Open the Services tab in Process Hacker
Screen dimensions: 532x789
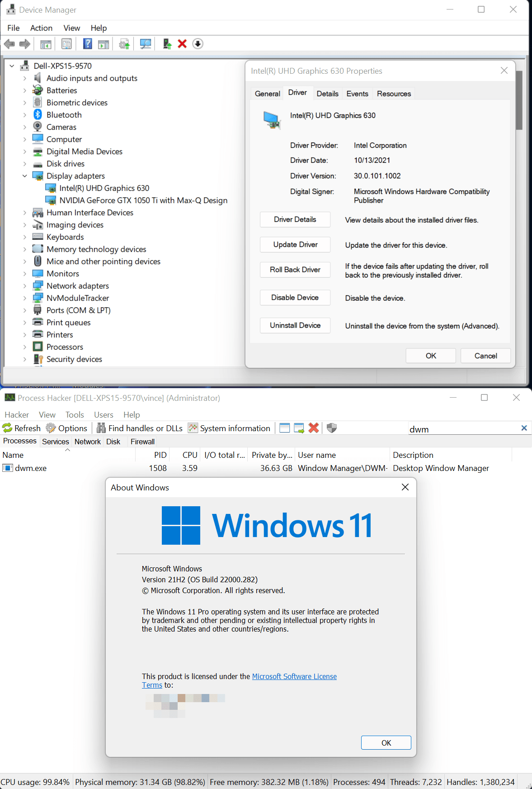56,442
